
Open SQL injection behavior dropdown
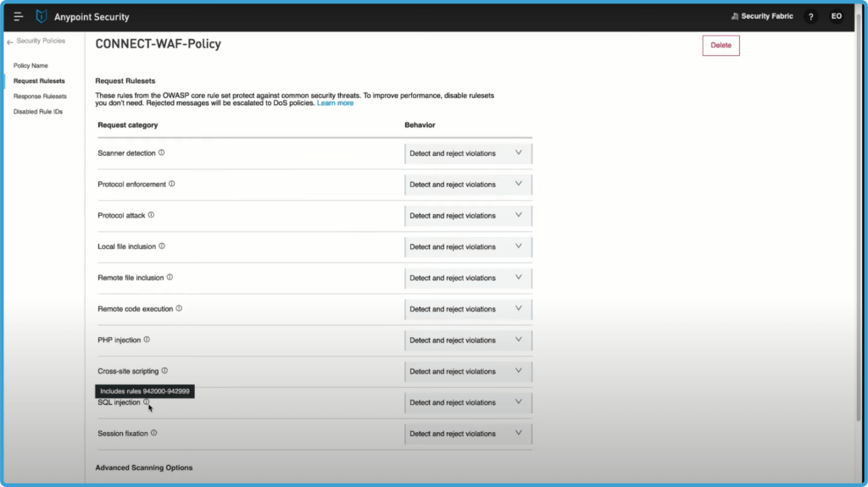click(468, 402)
